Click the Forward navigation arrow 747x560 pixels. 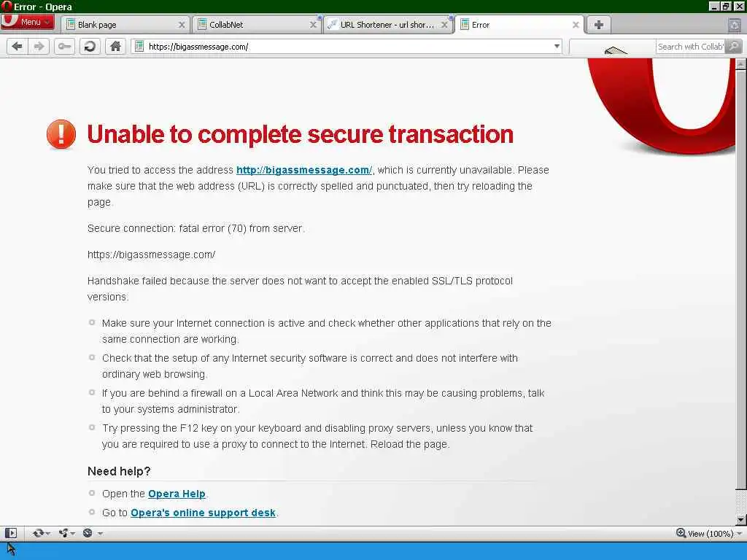(39, 46)
